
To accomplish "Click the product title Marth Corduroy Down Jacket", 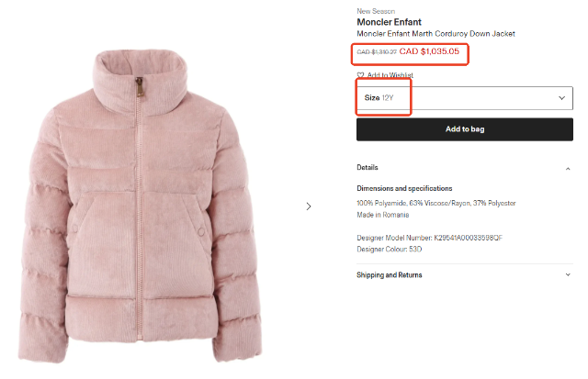I will 435,34.
